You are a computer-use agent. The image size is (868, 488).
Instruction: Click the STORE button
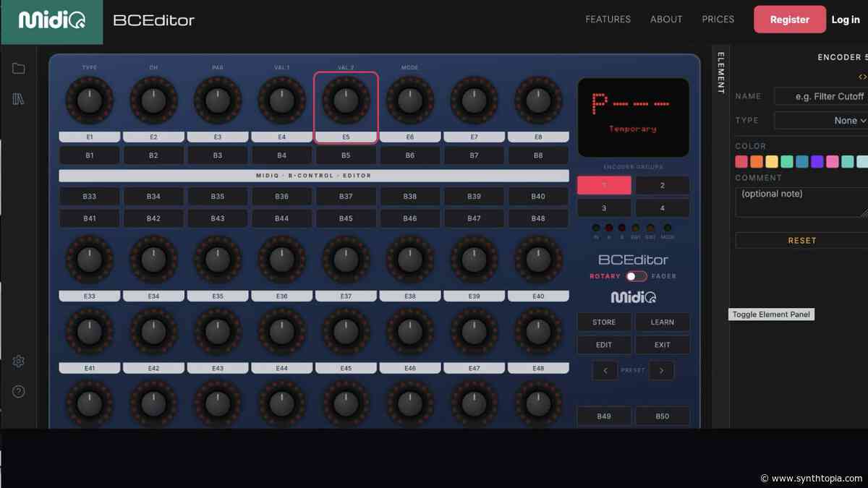click(604, 322)
